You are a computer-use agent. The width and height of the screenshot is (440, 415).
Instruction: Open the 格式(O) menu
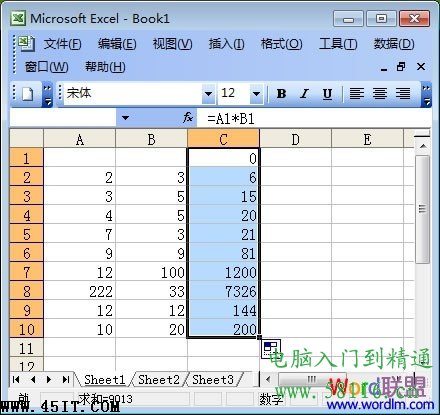281,44
